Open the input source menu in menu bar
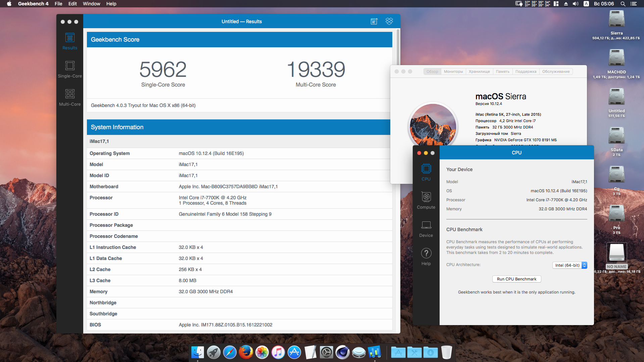Viewport: 644px width, 362px height. coord(586,4)
